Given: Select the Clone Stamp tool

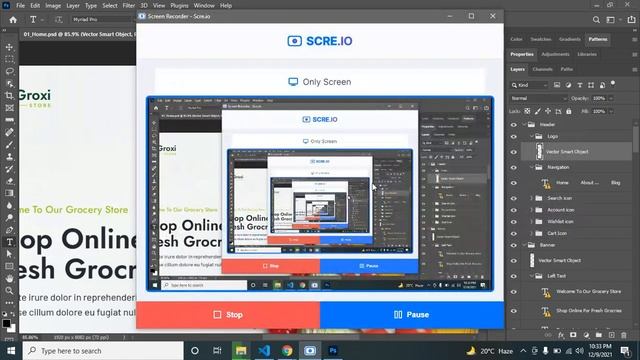Looking at the screenshot, I should (x=9, y=157).
